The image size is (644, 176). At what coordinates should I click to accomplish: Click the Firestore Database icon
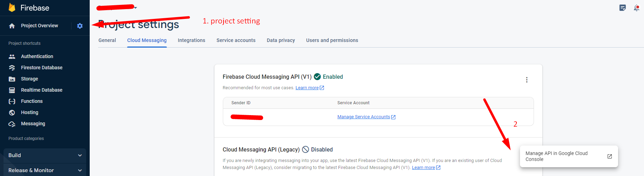click(x=12, y=68)
